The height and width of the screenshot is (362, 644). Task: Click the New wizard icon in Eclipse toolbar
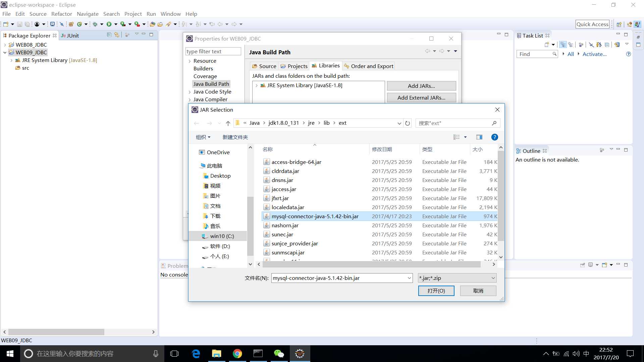pos(6,24)
